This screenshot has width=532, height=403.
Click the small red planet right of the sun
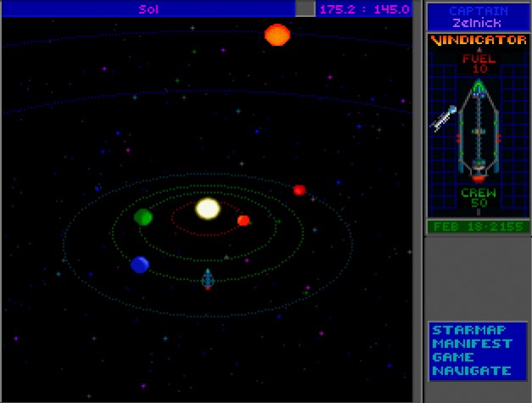pos(243,220)
